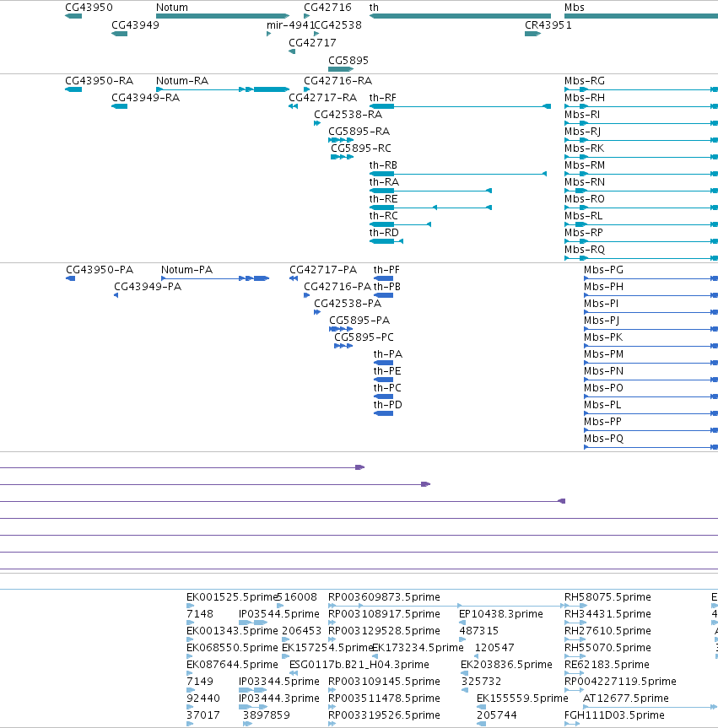The image size is (718, 728).
Task: Click the th-RE transcript label
Action: [x=383, y=199]
